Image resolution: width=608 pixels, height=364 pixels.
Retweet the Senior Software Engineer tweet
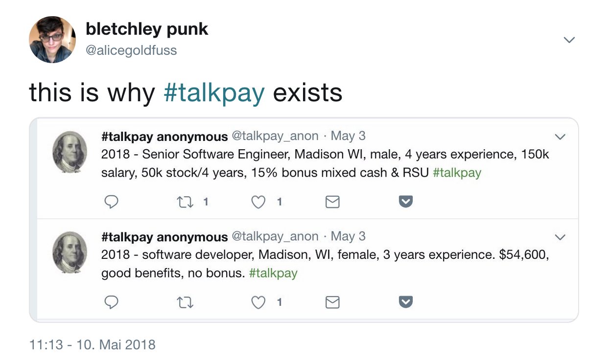pyautogui.click(x=186, y=202)
